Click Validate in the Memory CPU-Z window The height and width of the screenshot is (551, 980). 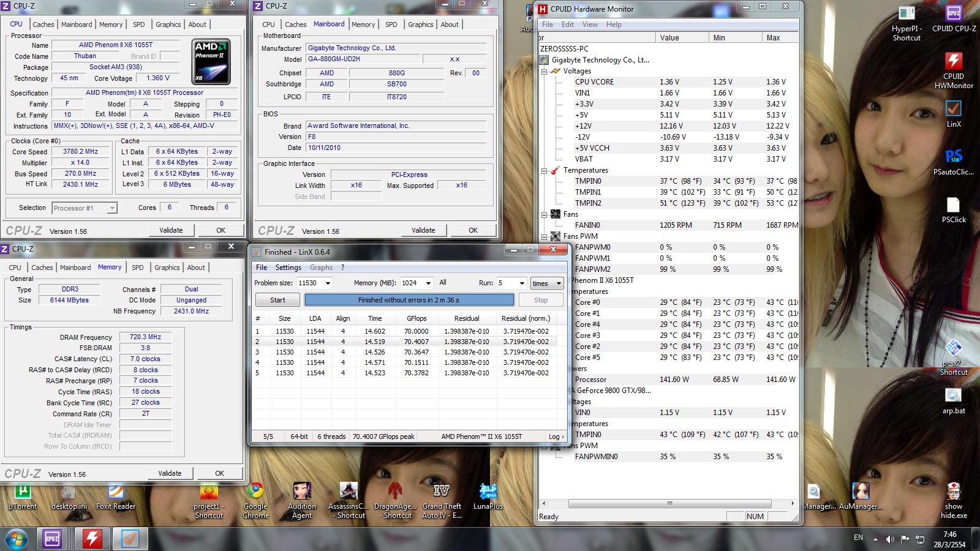170,473
